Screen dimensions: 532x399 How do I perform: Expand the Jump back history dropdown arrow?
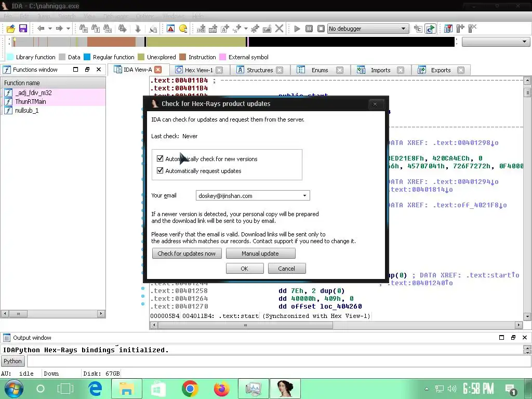(50, 29)
